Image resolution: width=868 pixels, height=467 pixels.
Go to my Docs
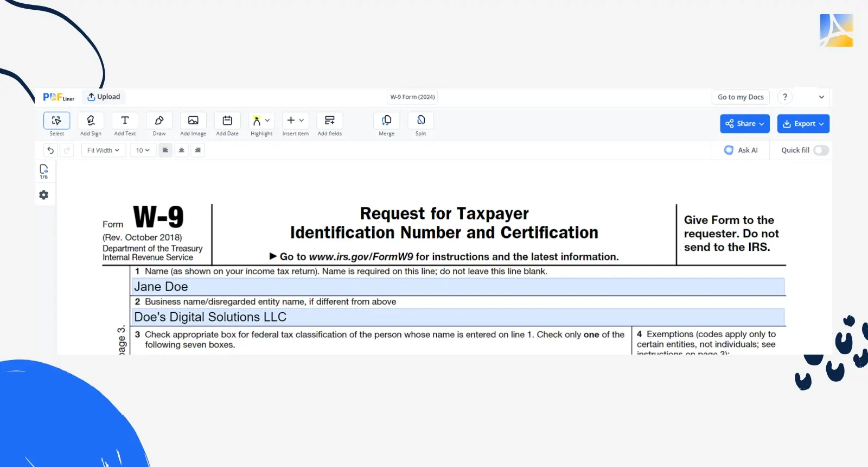(741, 97)
